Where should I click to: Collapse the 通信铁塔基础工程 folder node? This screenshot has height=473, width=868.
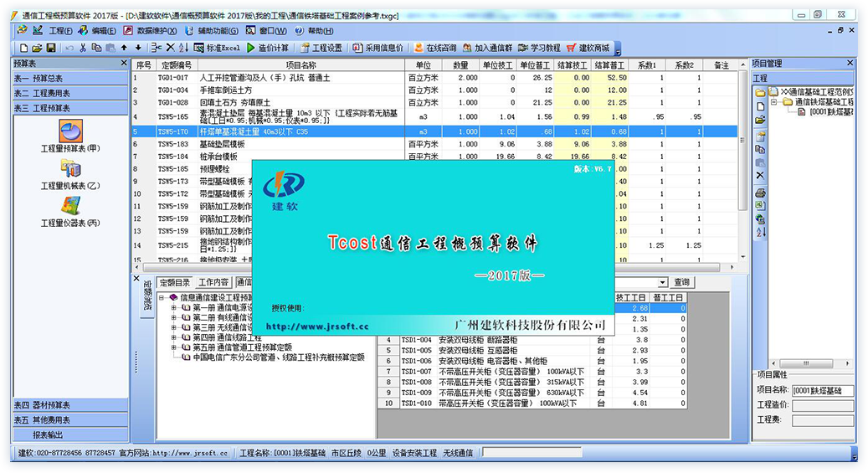pyautogui.click(x=774, y=102)
